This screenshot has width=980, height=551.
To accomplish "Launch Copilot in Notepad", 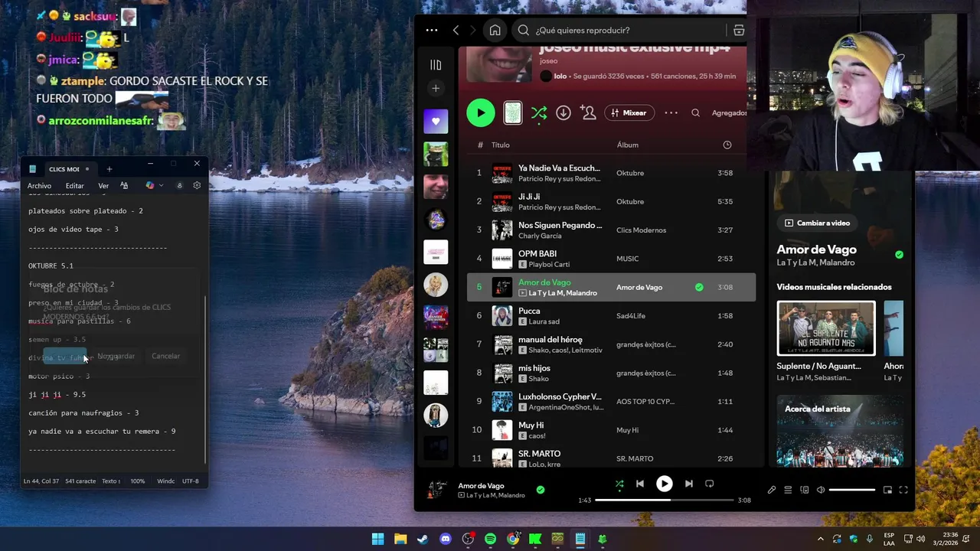I will coord(150,185).
